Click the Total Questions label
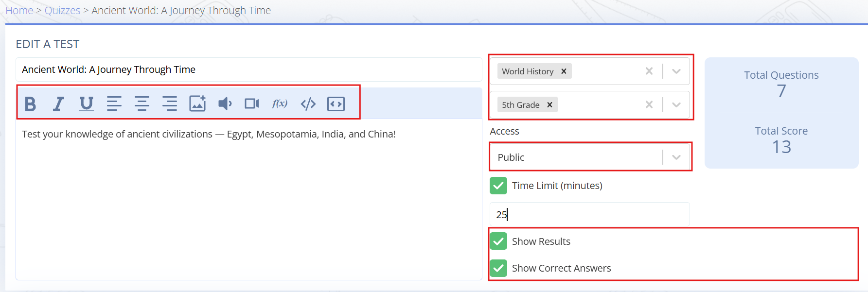Image resolution: width=868 pixels, height=292 pixels. click(x=781, y=75)
